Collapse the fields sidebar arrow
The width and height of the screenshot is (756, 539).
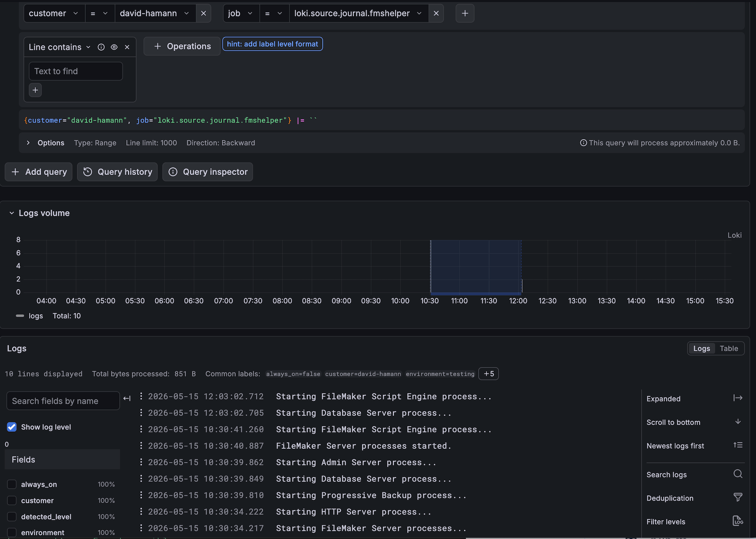127,398
